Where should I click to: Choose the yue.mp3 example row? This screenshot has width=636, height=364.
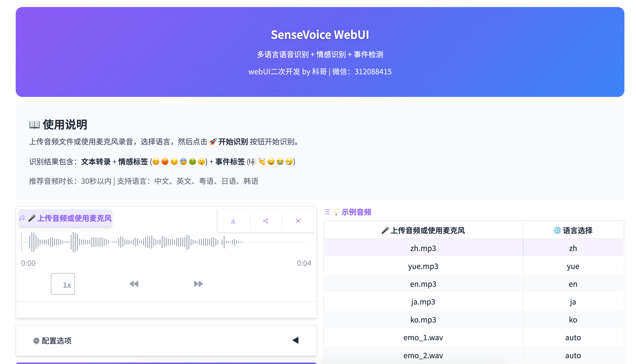point(423,266)
